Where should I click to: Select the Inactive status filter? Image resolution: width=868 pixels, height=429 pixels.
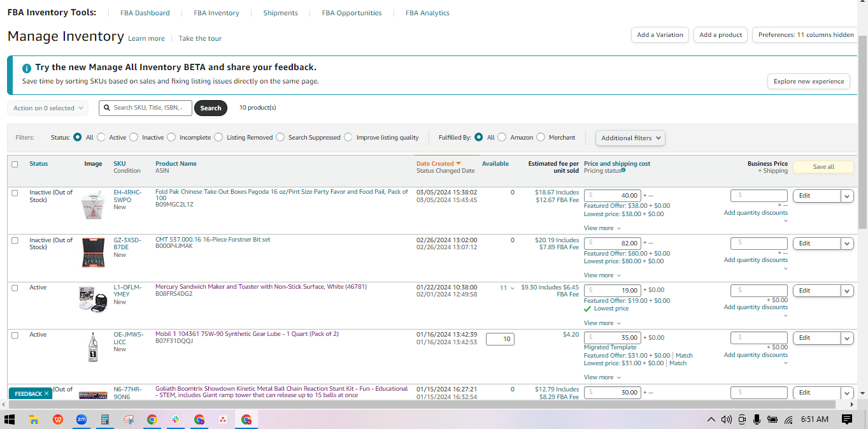click(x=134, y=137)
